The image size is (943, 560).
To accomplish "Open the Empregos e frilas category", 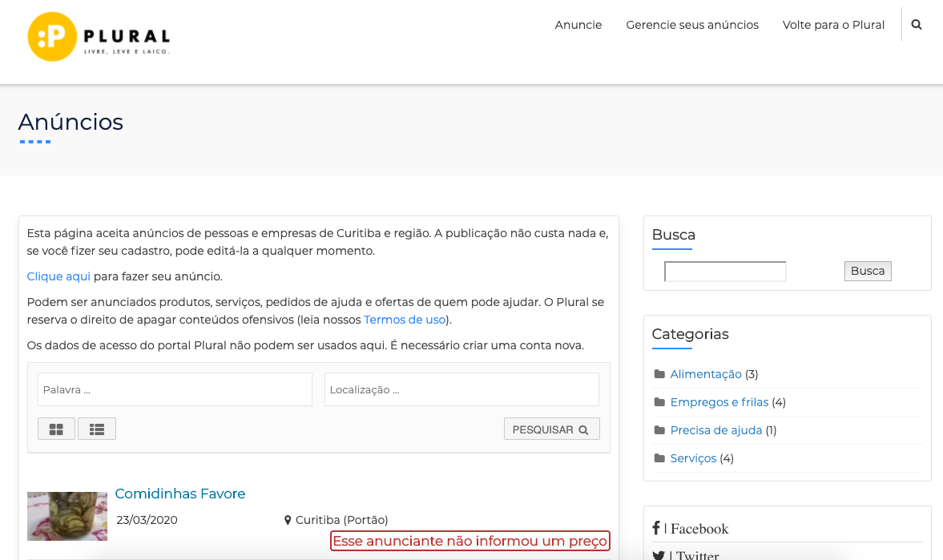I will pos(719,402).
